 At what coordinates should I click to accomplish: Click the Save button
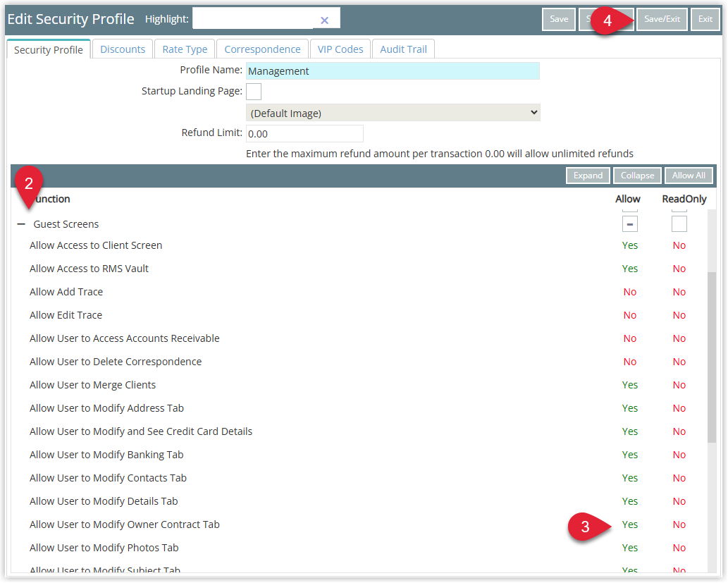[559, 19]
